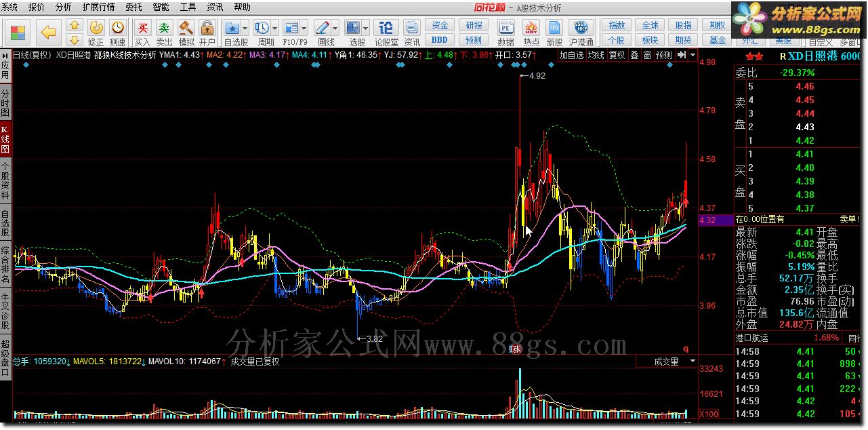Expand the 自选股 dropdown arrow
The image size is (868, 430).
[245, 28]
